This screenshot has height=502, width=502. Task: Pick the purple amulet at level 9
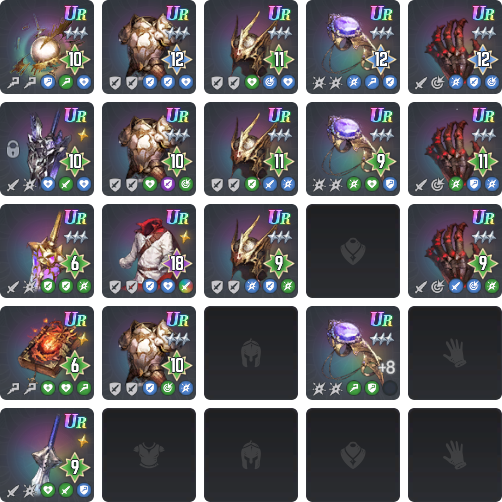(x=353, y=149)
